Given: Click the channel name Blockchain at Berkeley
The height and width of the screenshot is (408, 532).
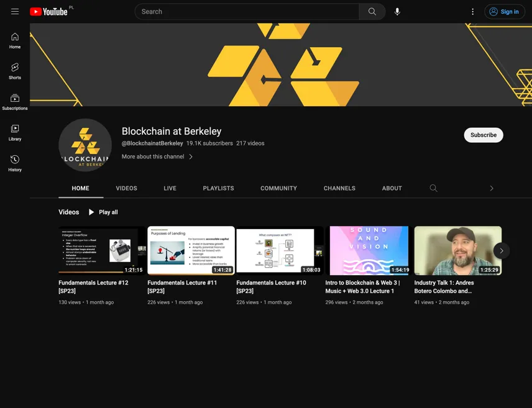Looking at the screenshot, I should [172, 131].
